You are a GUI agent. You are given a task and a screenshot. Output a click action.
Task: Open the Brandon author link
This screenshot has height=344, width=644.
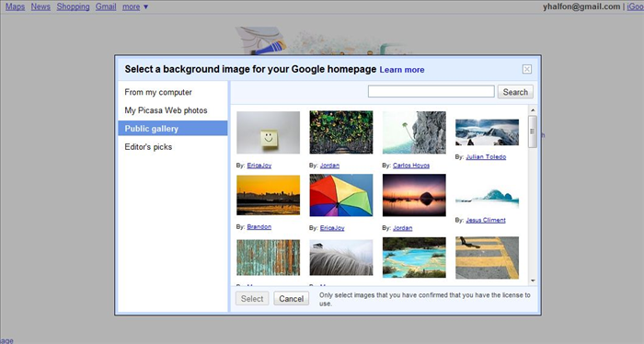(259, 226)
